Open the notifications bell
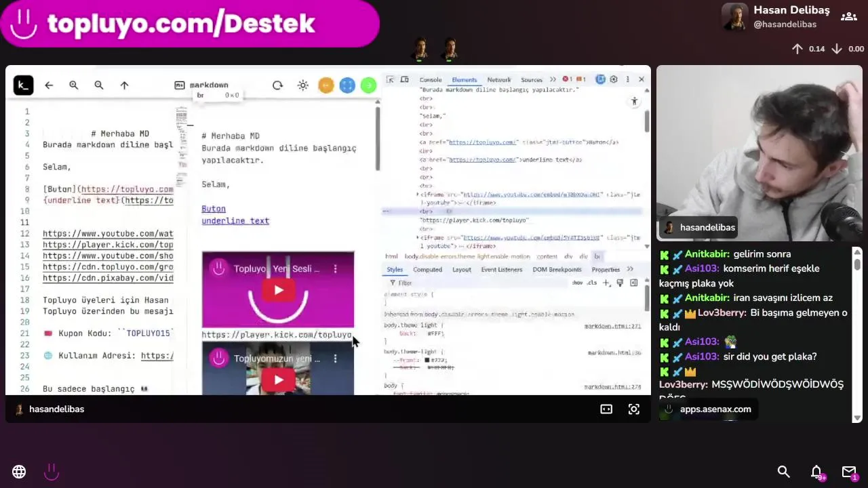Image resolution: width=868 pixels, height=488 pixels. pos(816,472)
